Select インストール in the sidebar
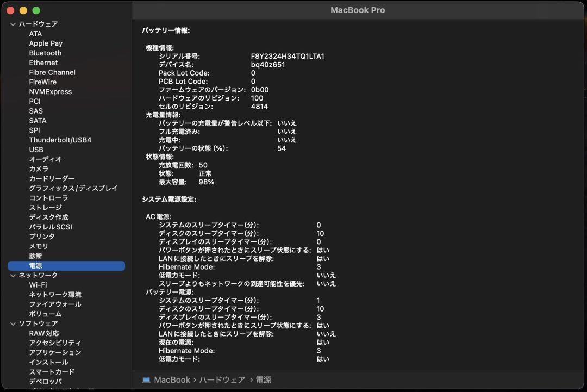This screenshot has height=392, width=587. tap(49, 363)
